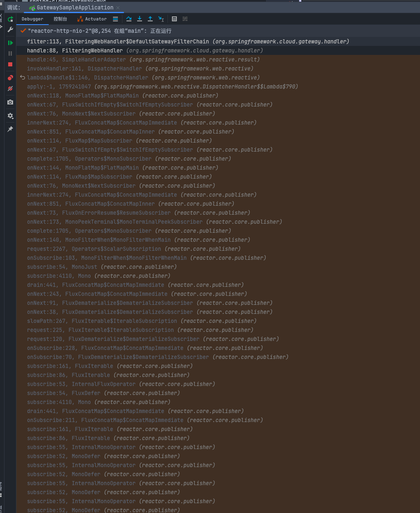Click the threads layout hamburger icon
The height and width of the screenshot is (513, 420).
tap(115, 19)
